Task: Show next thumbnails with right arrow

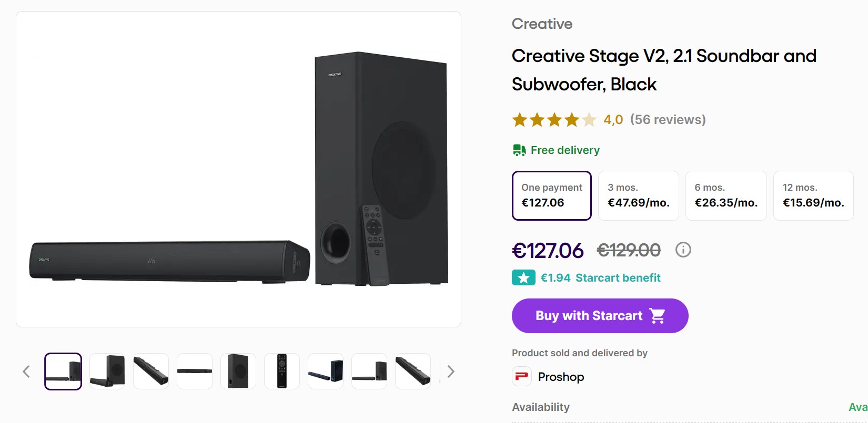Action: (450, 372)
